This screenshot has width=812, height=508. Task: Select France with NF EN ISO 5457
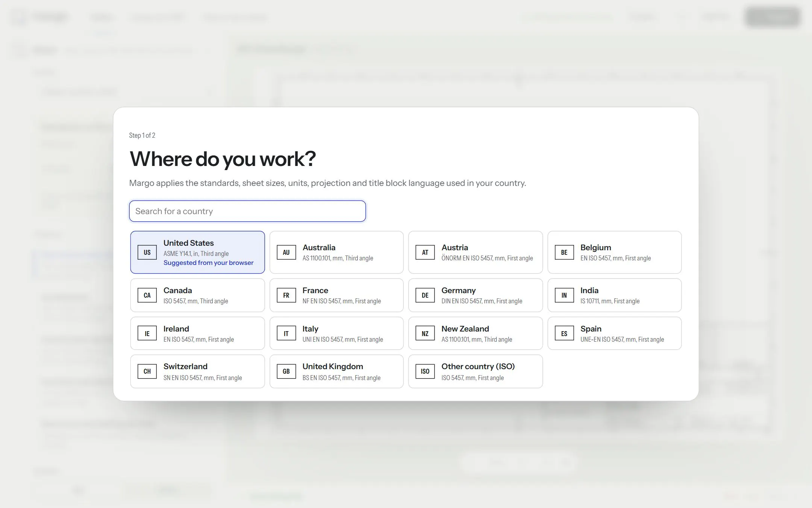pos(336,295)
